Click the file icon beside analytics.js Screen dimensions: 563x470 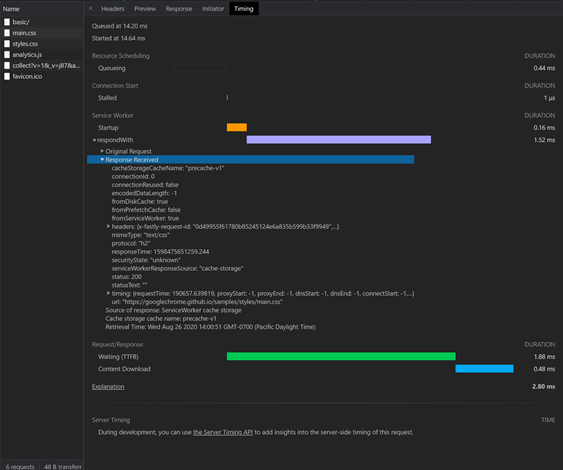(x=7, y=55)
